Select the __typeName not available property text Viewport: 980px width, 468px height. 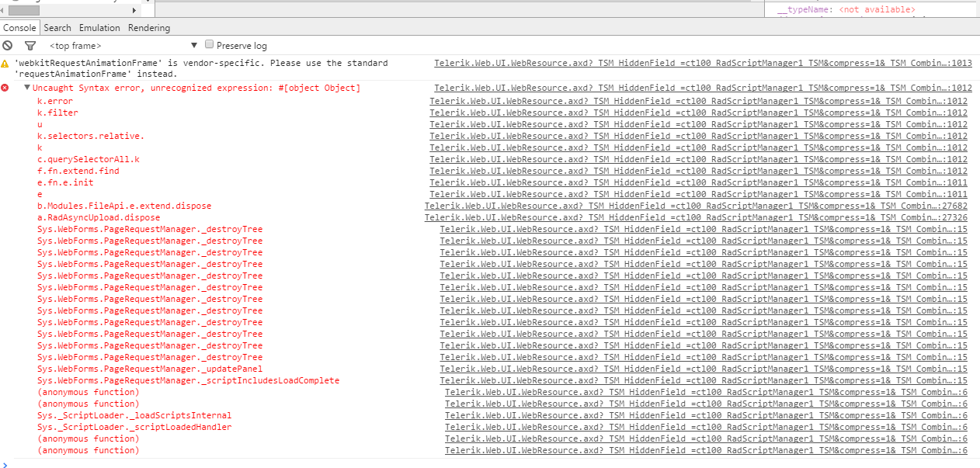(846, 9)
